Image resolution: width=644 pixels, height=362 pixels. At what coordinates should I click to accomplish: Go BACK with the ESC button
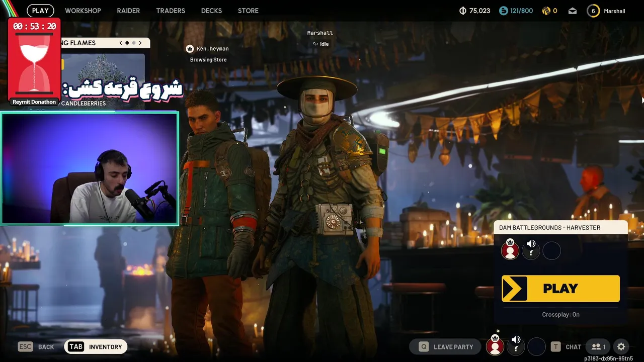click(36, 346)
